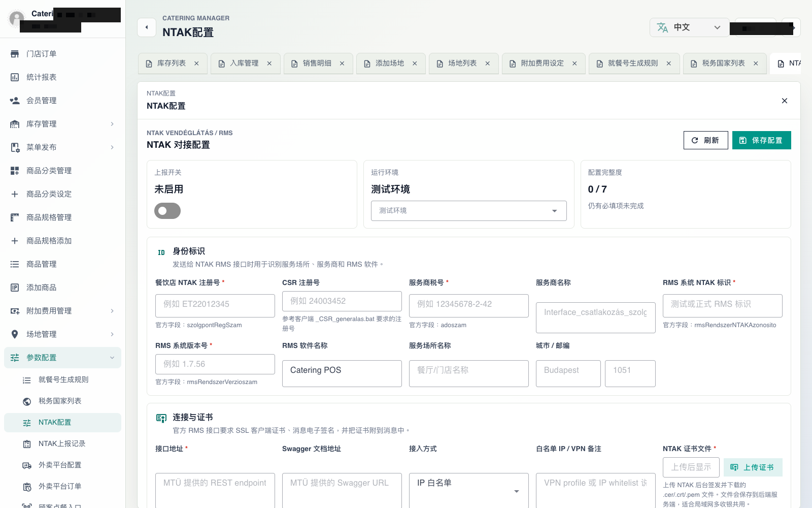This screenshot has width=812, height=508.
Task: Click the 上传证书 upload button
Action: [753, 467]
